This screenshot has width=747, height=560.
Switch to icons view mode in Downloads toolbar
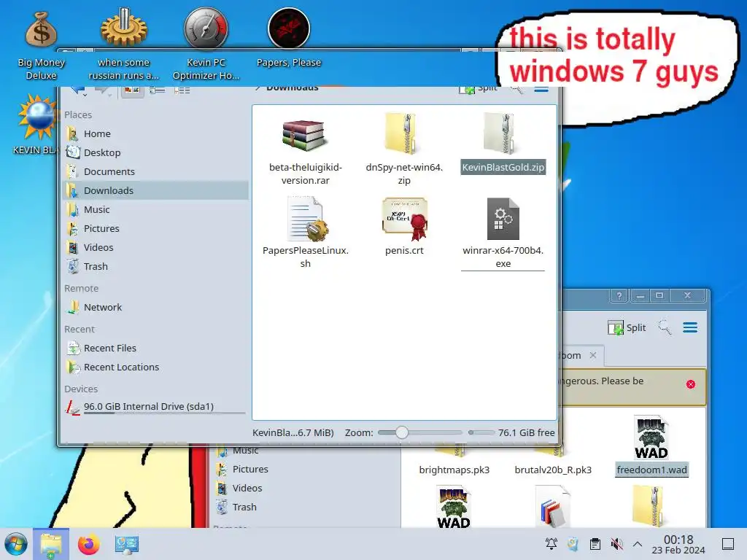(x=133, y=90)
